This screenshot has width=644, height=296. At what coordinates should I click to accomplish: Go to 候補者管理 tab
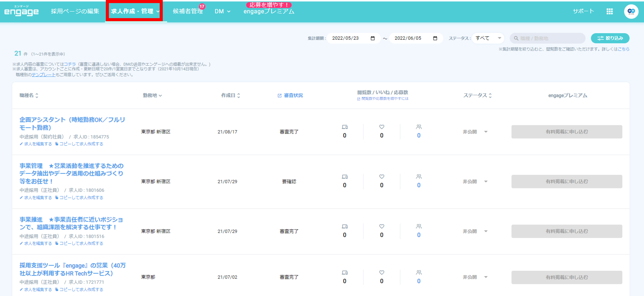click(188, 11)
